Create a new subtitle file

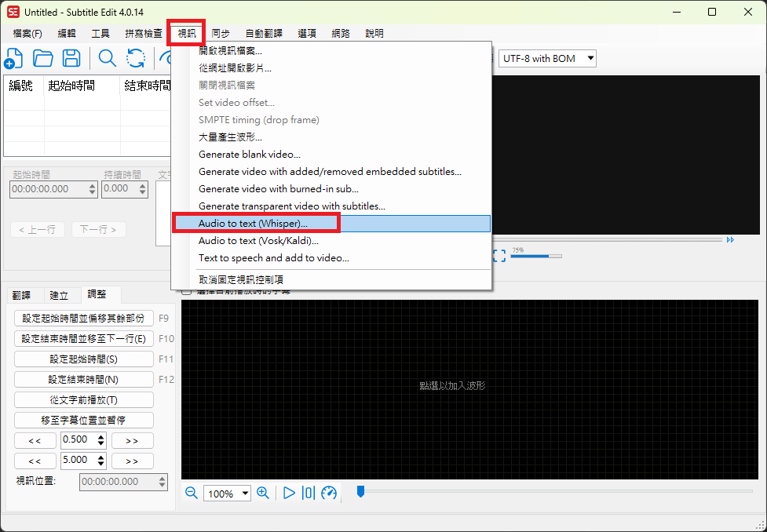pos(14,58)
